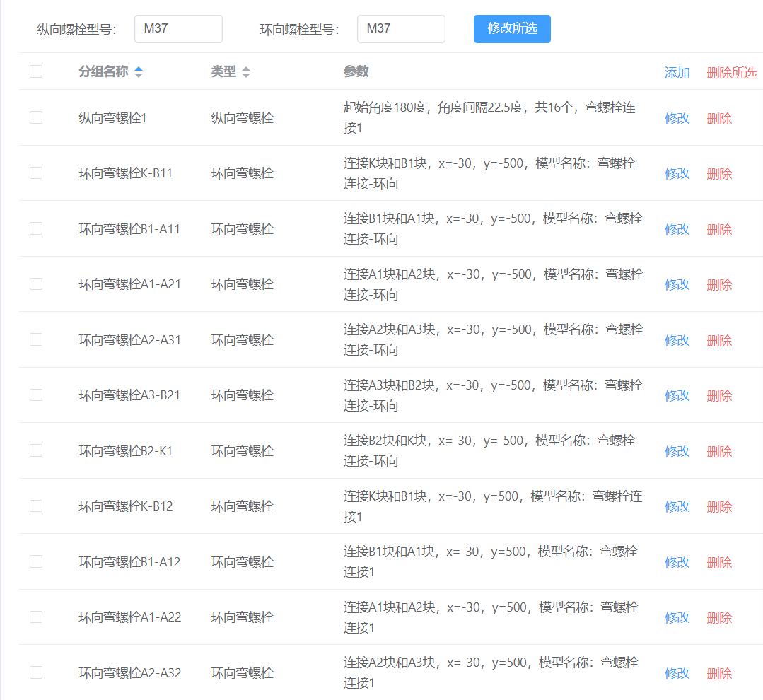Check the checkbox for 环向弯螺栓A3-B21 row
The width and height of the screenshot is (763, 700).
[x=36, y=395]
